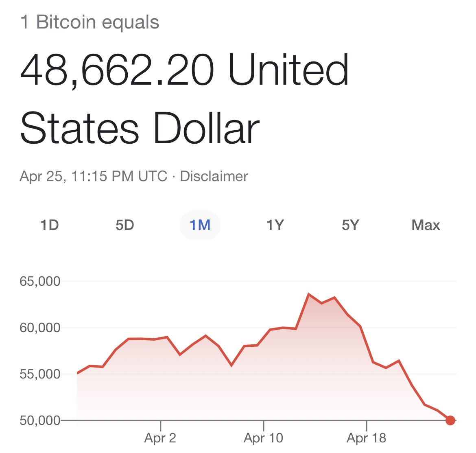
Task: Switch chart to 5Y view
Action: 350,225
